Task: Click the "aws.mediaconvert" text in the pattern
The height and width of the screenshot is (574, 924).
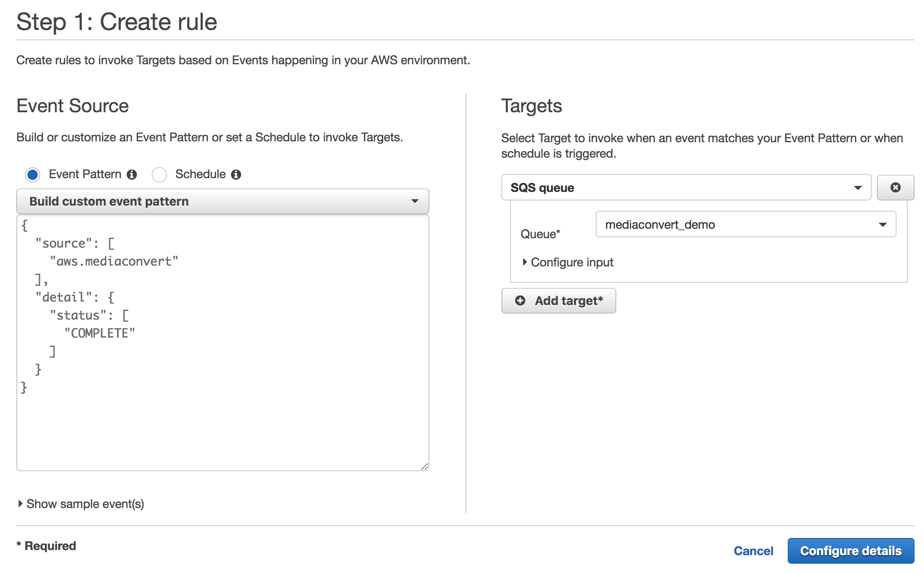Action: pyautogui.click(x=114, y=261)
